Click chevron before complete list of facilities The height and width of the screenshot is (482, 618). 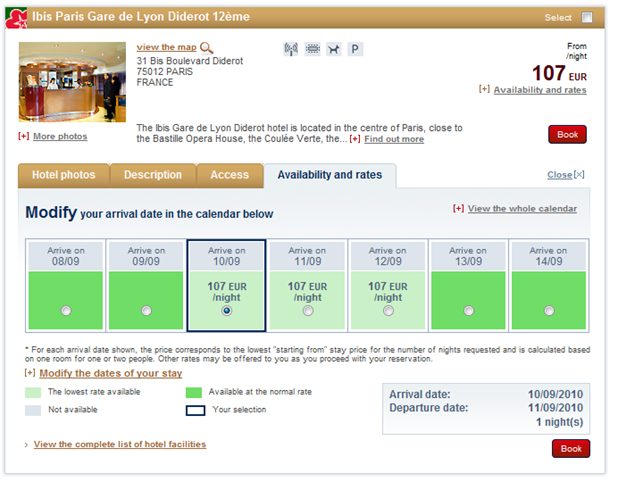click(x=26, y=445)
